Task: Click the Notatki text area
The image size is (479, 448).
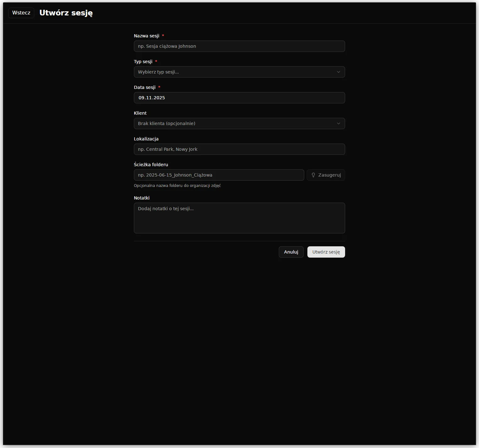Action: coord(239,218)
